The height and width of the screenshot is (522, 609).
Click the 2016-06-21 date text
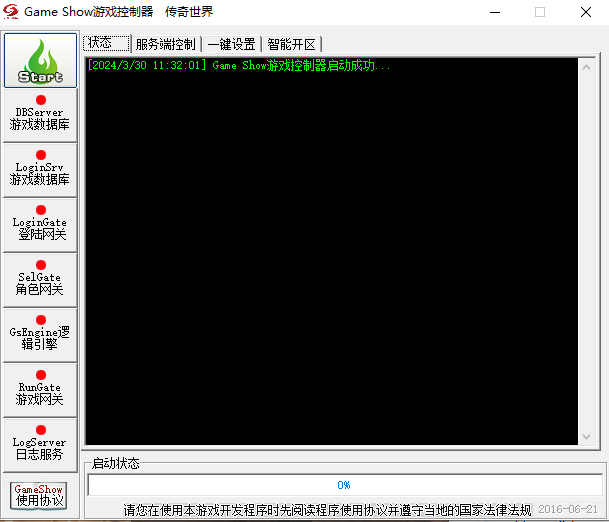(x=568, y=509)
